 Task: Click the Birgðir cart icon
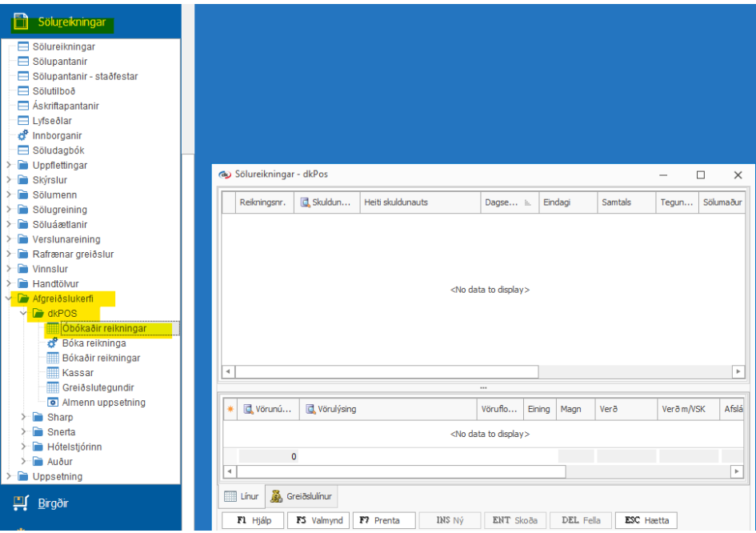tap(21, 503)
